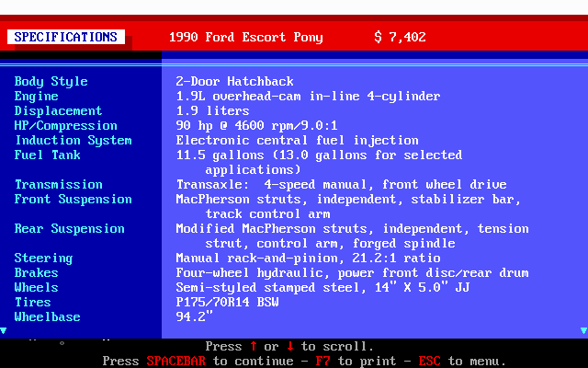
Task: Click the HP/Compression label
Action: [x=65, y=126]
